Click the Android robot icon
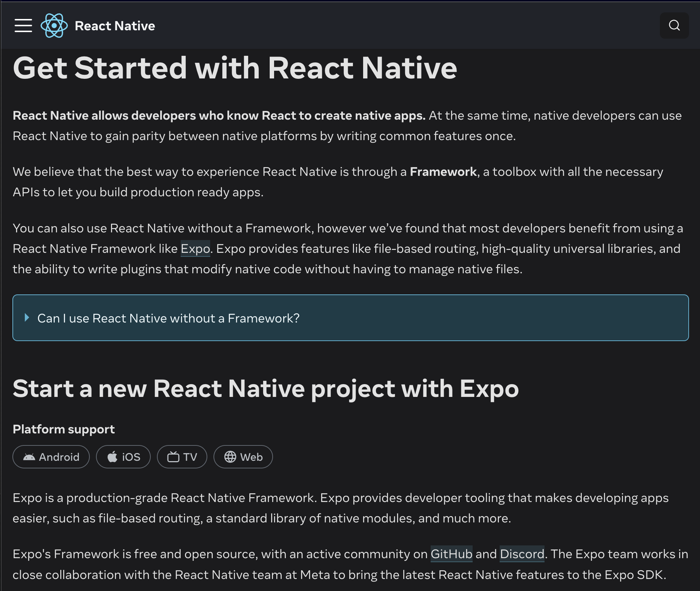Image resolution: width=700 pixels, height=591 pixels. (x=29, y=457)
